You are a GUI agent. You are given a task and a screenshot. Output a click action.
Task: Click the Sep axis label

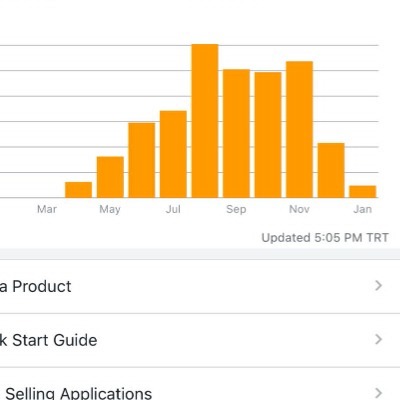tap(236, 209)
